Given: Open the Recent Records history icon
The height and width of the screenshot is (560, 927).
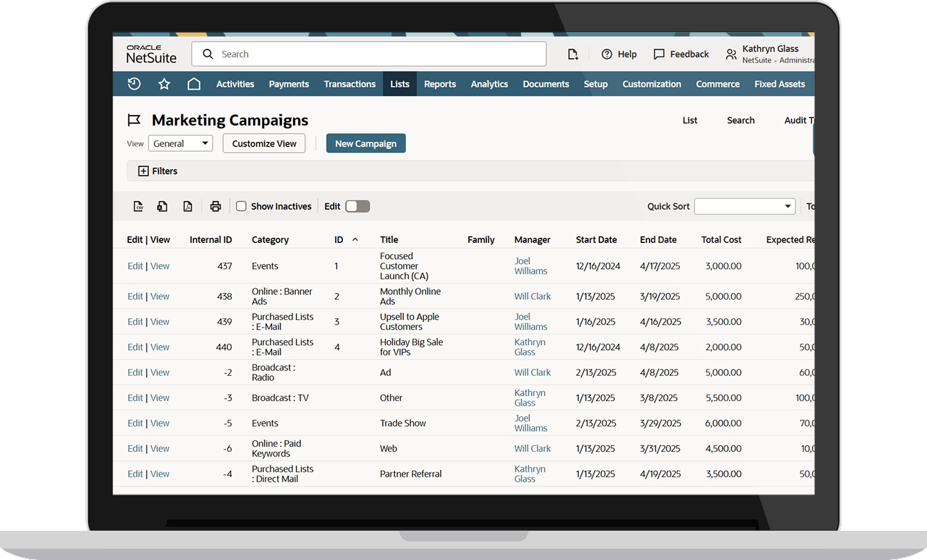Looking at the screenshot, I should coord(134,84).
